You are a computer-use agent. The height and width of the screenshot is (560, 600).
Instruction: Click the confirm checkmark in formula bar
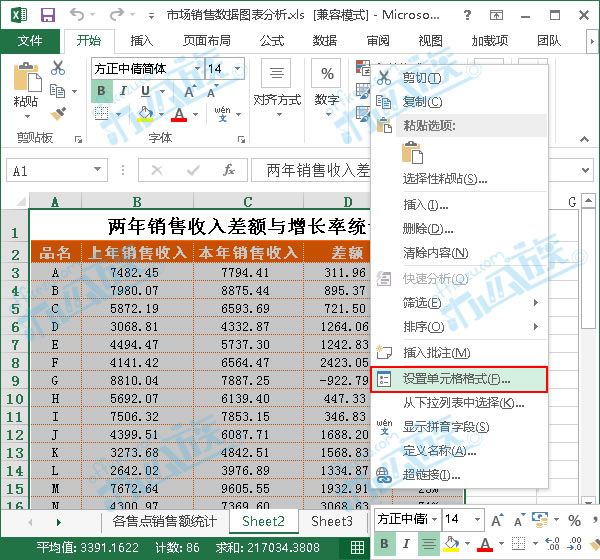point(193,170)
